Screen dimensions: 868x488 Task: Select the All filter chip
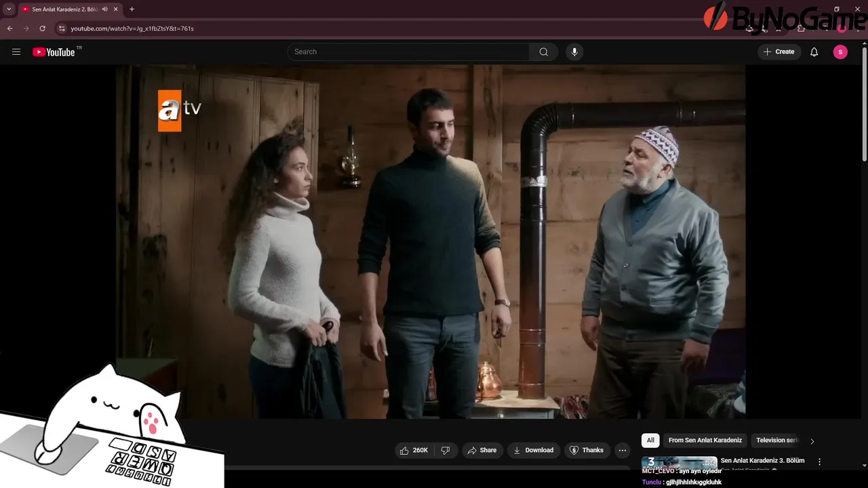pyautogui.click(x=650, y=440)
